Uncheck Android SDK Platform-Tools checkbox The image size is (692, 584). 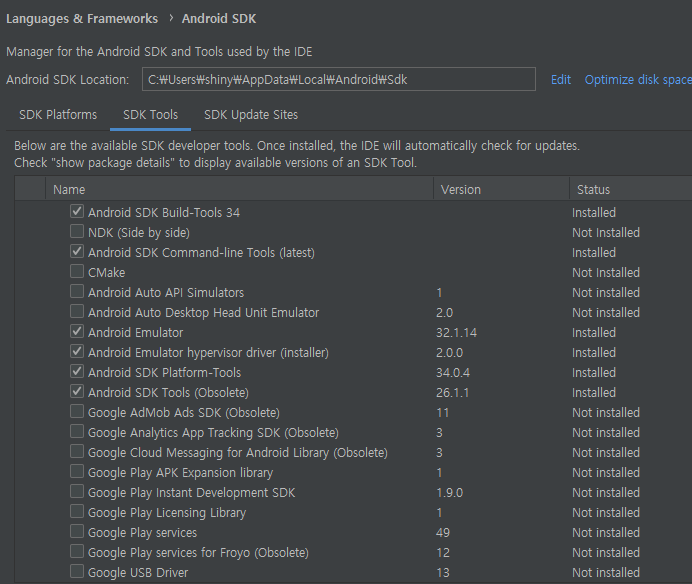[x=77, y=371]
